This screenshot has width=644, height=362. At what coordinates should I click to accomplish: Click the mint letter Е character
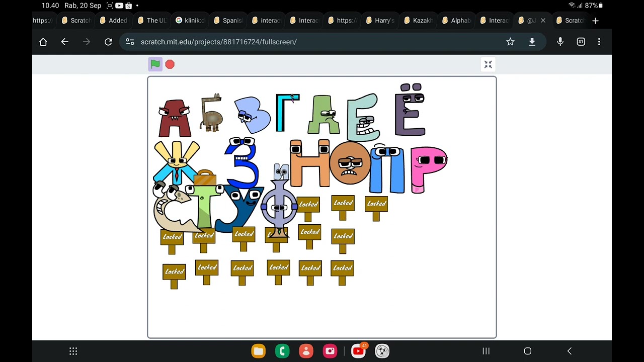(x=363, y=118)
